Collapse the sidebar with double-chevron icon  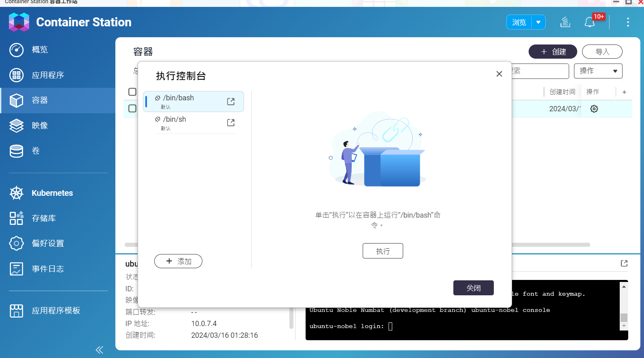point(100,350)
